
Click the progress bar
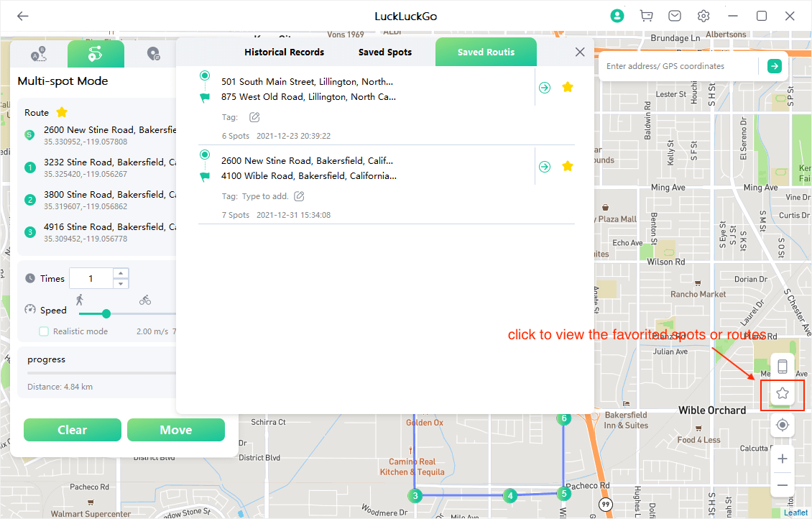point(102,373)
